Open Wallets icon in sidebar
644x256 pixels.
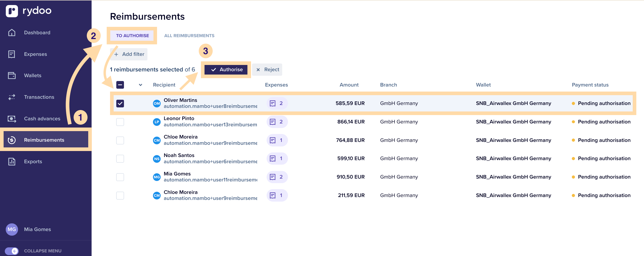click(12, 76)
